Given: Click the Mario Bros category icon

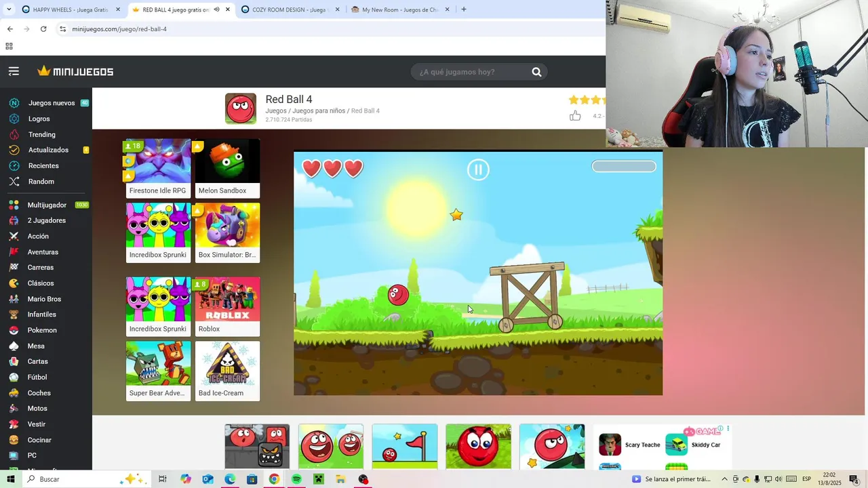Looking at the screenshot, I should [14, 299].
